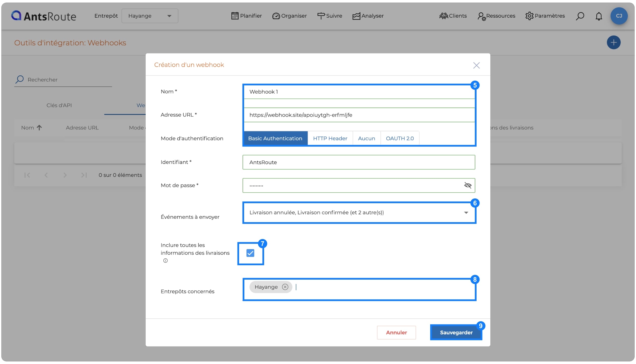This screenshot has height=364, width=636.
Task: Click the global search magnifier icon
Action: coord(580,16)
